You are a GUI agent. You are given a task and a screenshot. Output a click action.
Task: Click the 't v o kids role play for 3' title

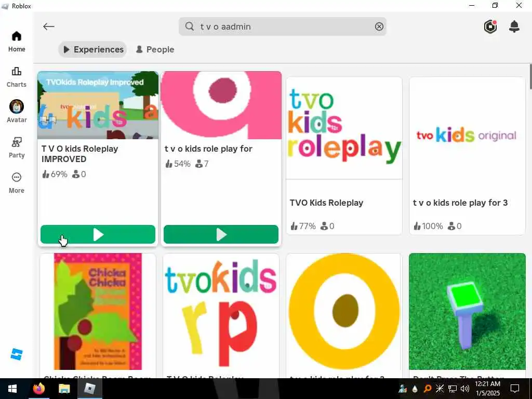coord(460,203)
